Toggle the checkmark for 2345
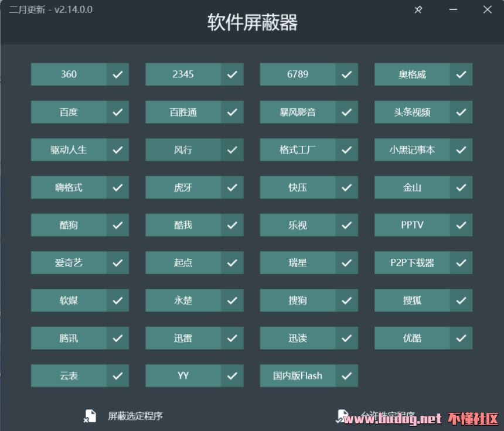504x431 pixels. 232,74
